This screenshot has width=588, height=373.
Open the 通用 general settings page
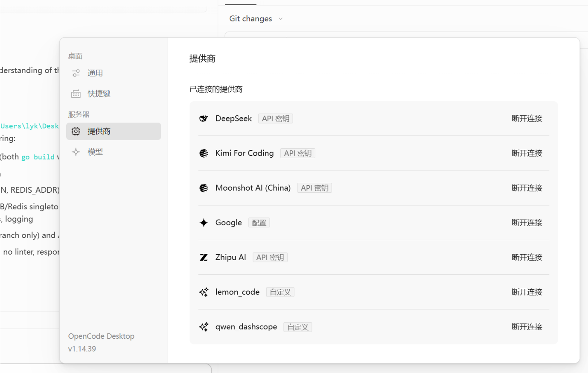click(x=114, y=73)
